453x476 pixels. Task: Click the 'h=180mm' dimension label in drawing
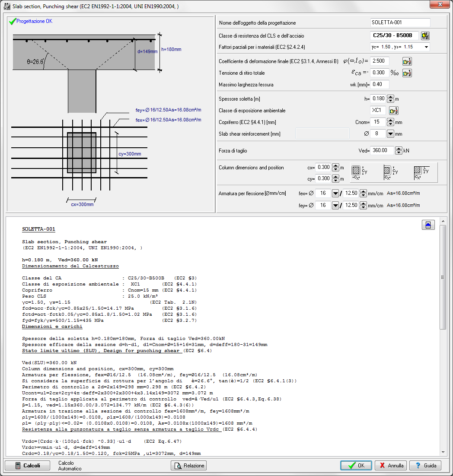click(171, 50)
